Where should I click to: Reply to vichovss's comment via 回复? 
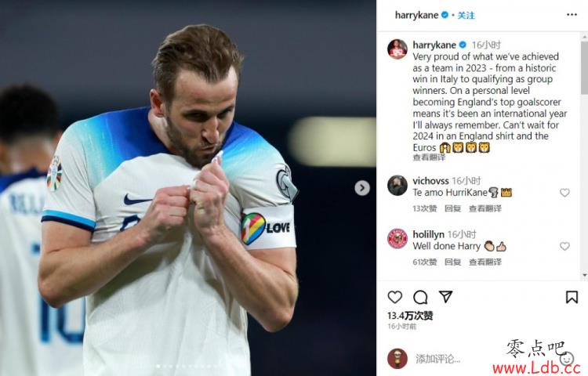coord(452,208)
